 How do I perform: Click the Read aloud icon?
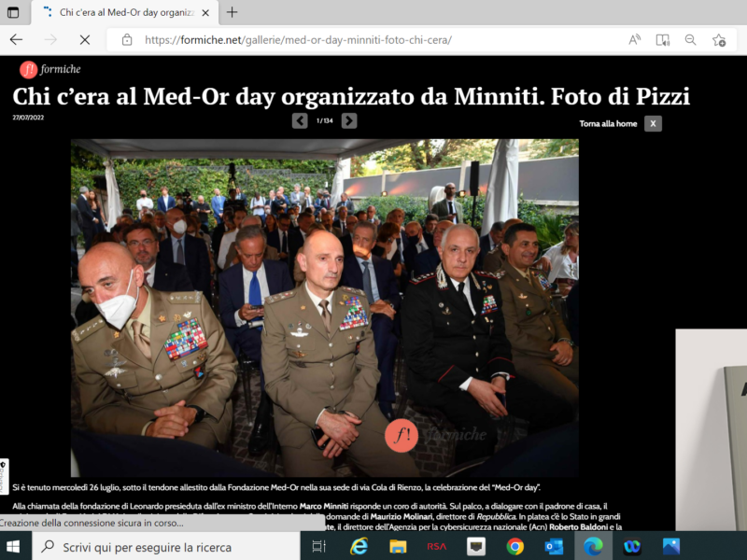634,40
